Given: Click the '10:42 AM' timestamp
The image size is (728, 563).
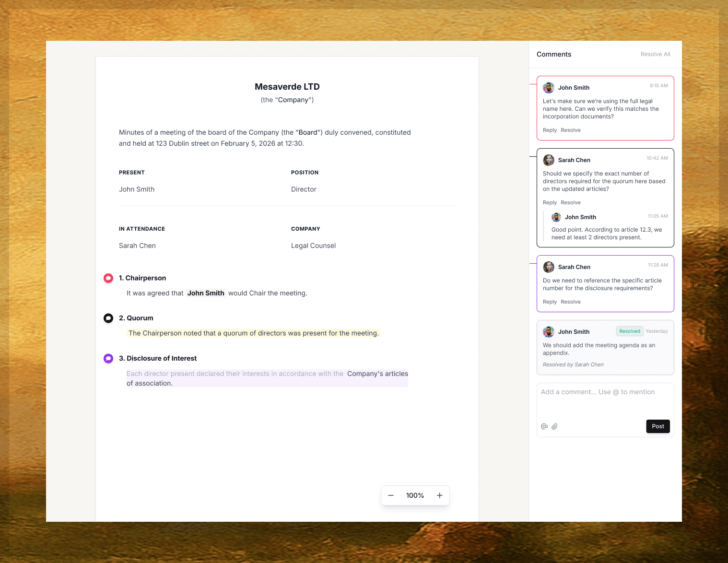Looking at the screenshot, I should coord(657,158).
